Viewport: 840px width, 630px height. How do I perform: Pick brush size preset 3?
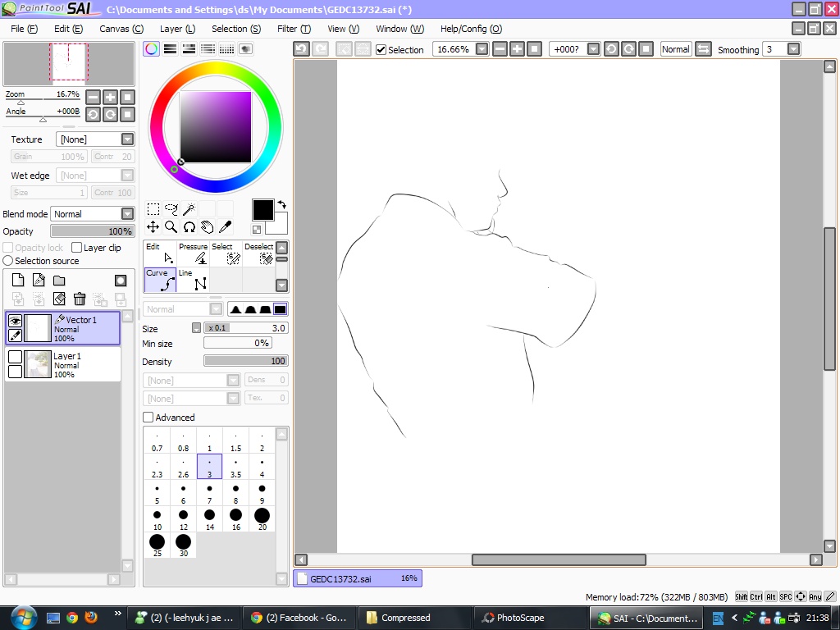[209, 466]
